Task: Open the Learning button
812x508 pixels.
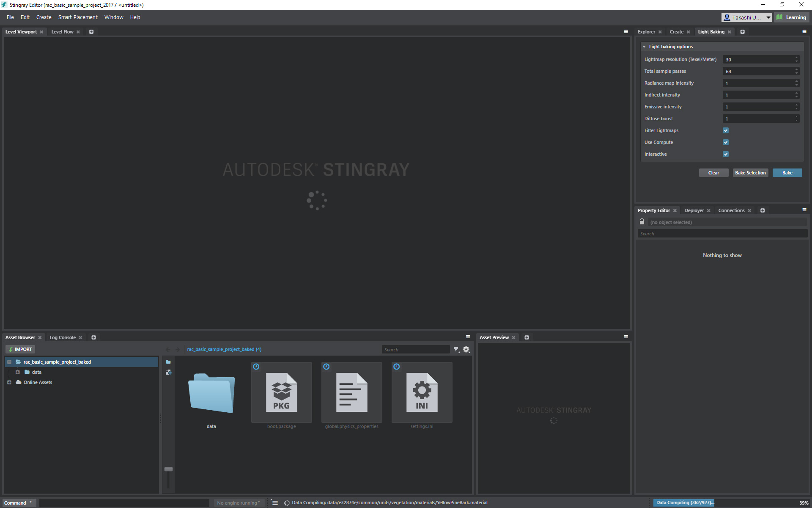Action: 792,17
